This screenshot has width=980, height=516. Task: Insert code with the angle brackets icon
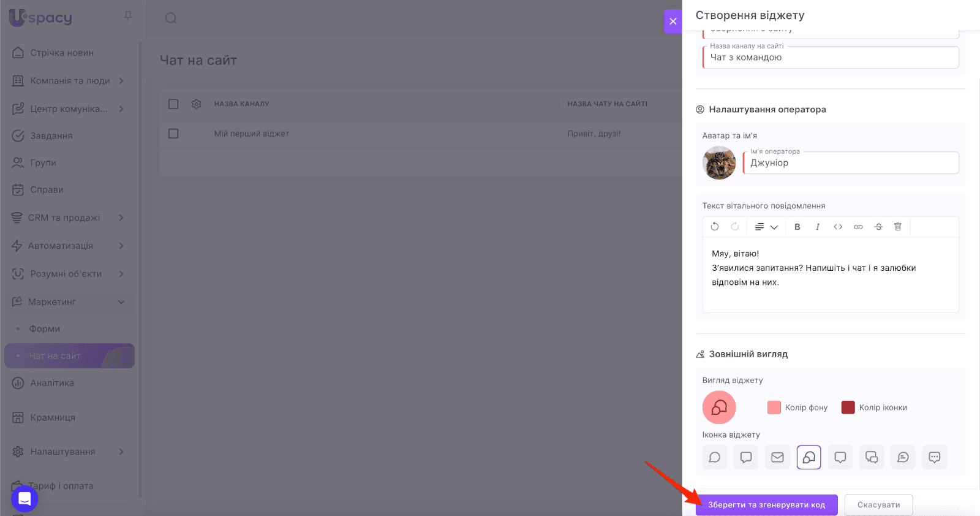[838, 227]
